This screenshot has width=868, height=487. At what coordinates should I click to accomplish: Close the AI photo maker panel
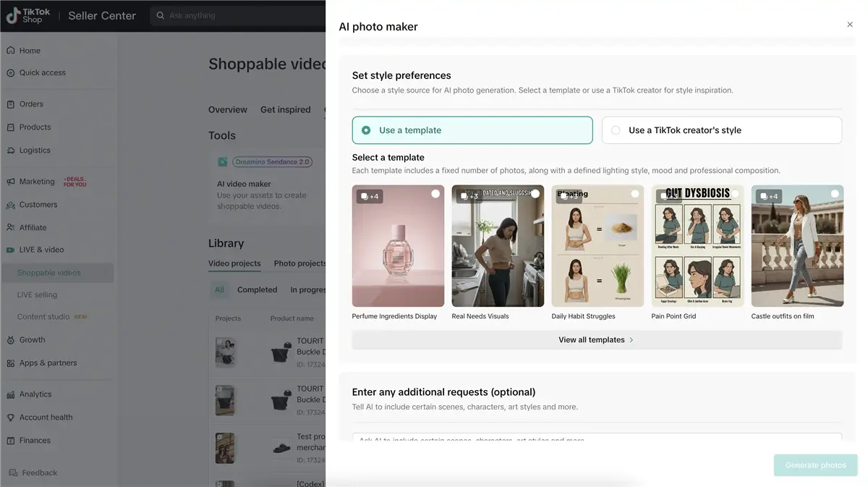click(x=850, y=25)
